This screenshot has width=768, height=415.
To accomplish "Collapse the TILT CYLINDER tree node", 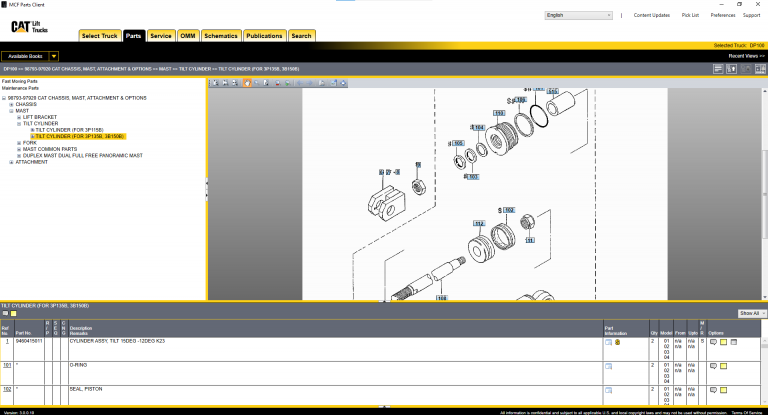I will (x=19, y=123).
